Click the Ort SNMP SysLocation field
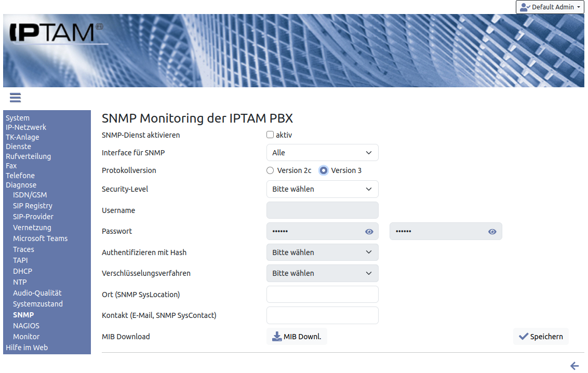Screen dimensions: 588x373 point(322,295)
